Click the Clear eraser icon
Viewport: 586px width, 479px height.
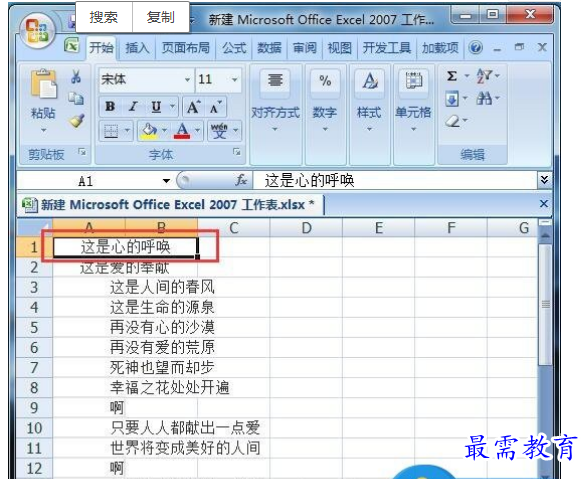453,121
